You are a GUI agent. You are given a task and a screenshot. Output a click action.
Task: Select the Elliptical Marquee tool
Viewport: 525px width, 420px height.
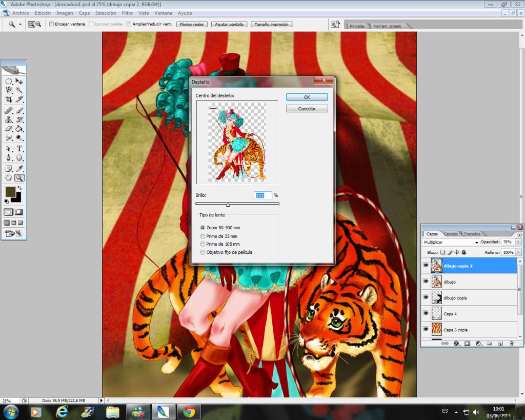click(9, 82)
